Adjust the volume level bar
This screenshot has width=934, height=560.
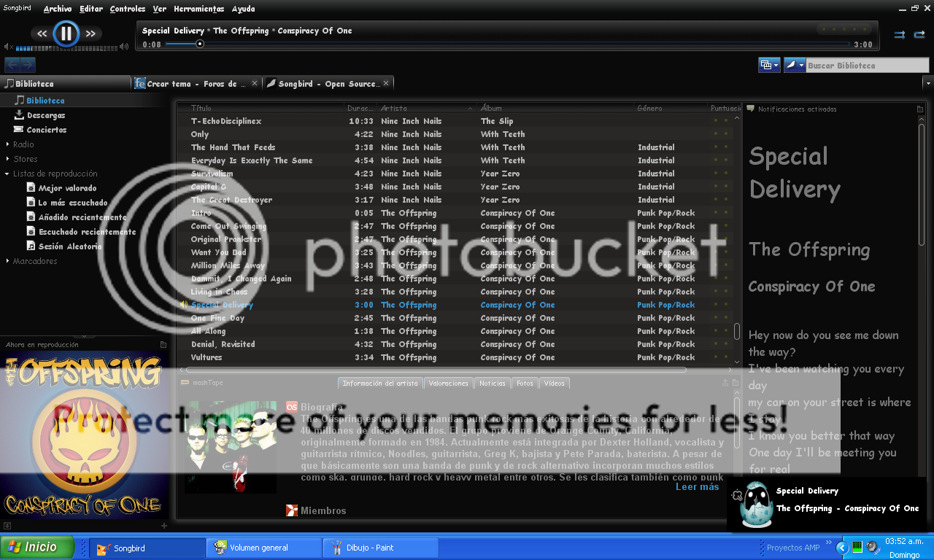66,47
